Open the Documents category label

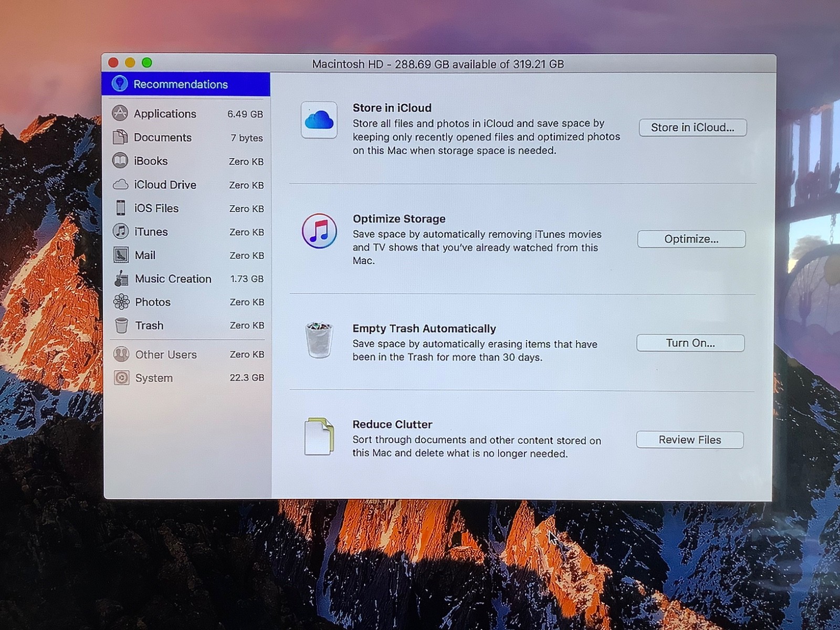[163, 138]
